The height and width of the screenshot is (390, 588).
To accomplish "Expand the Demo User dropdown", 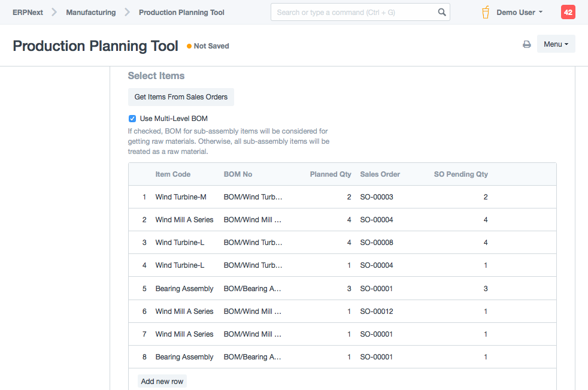I will pyautogui.click(x=519, y=13).
